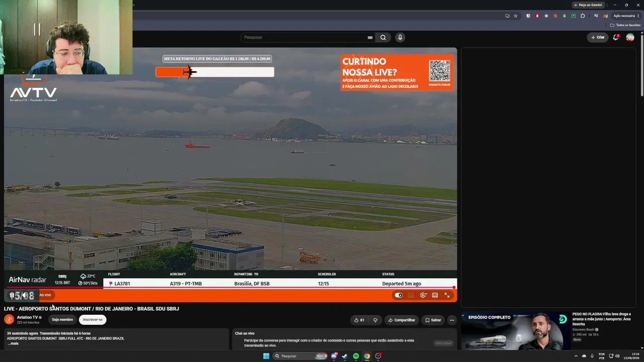Viewport: 644px width, 362px height.
Task: Open the green circle extension icon
Action: (x=574, y=16)
